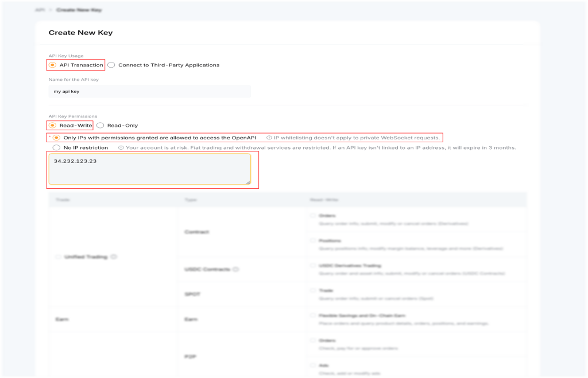The image size is (588, 378).
Task: Enable the permitted-IPs-only OpenAPI access option
Action: click(56, 138)
